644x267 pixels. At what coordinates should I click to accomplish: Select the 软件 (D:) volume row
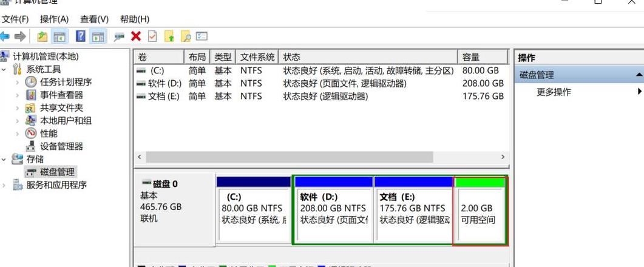pyautogui.click(x=321, y=83)
